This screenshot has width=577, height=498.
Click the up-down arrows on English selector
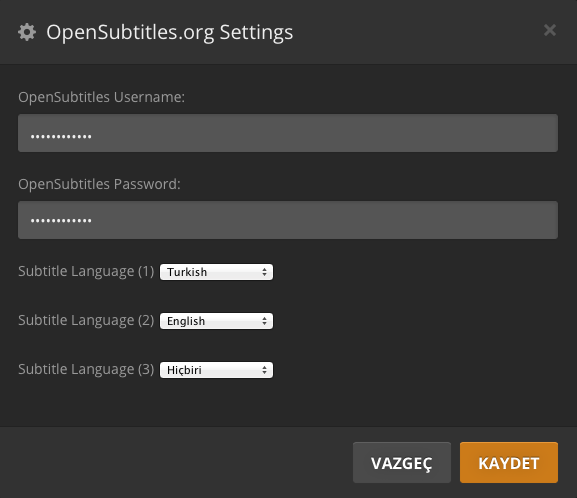coord(264,321)
